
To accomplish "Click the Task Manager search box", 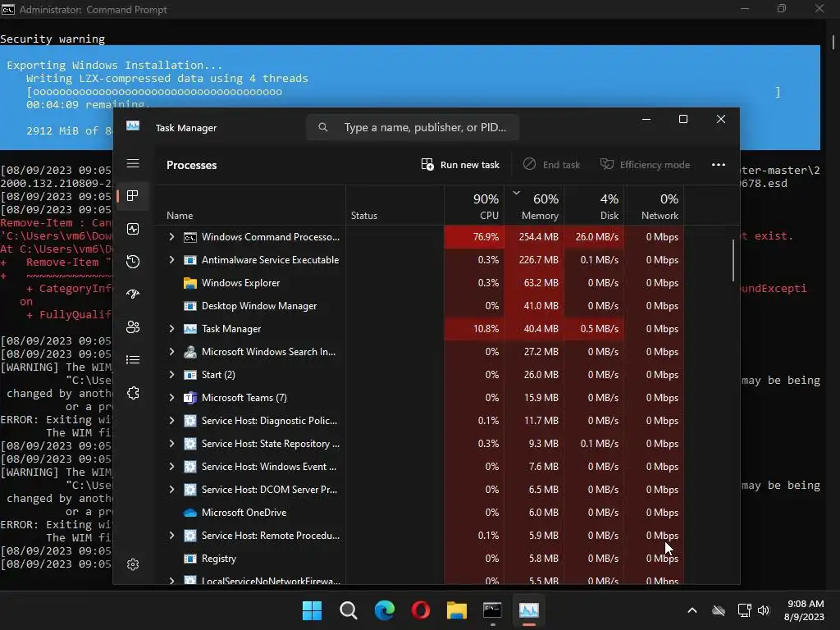I will click(x=413, y=127).
